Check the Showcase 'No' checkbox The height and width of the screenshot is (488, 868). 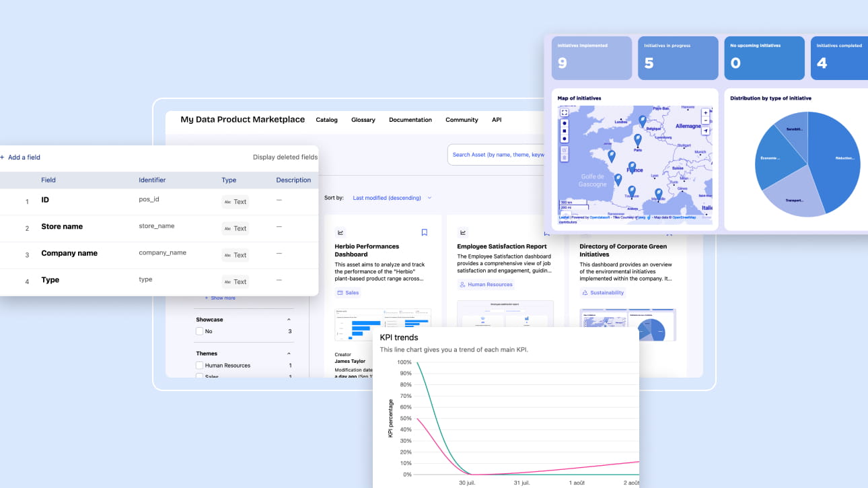(x=199, y=331)
